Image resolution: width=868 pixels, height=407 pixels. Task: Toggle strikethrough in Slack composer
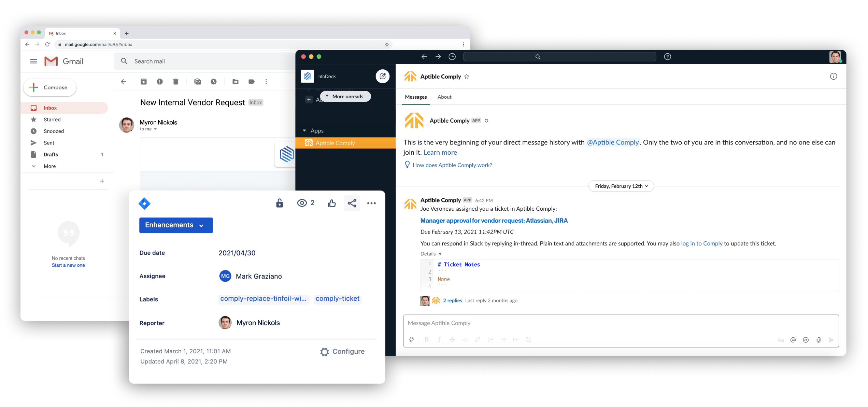[x=452, y=340]
